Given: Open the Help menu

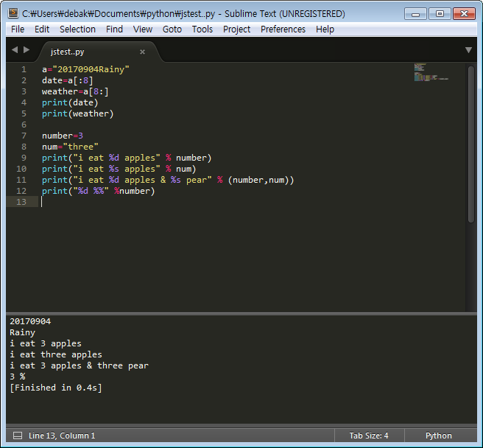Looking at the screenshot, I should [325, 29].
